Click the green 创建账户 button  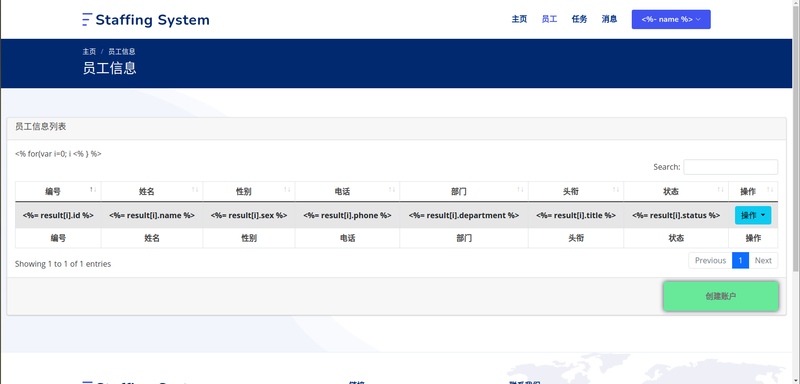point(721,296)
